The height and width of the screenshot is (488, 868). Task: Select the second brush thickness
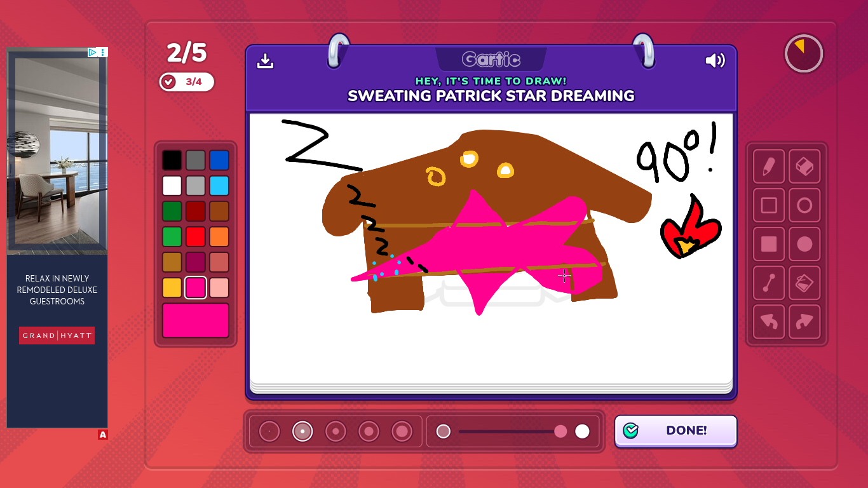click(x=302, y=431)
